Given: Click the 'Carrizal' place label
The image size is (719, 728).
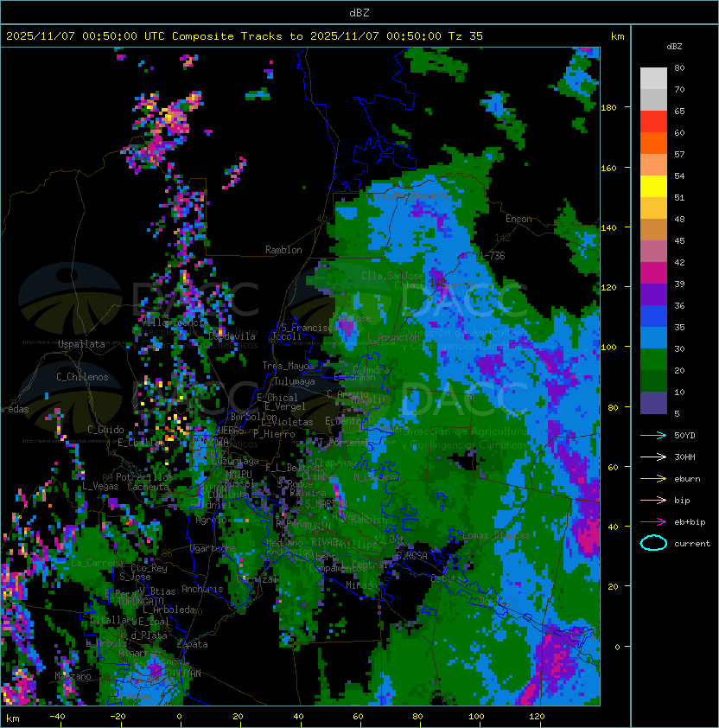Looking at the screenshot, I should point(257,579).
